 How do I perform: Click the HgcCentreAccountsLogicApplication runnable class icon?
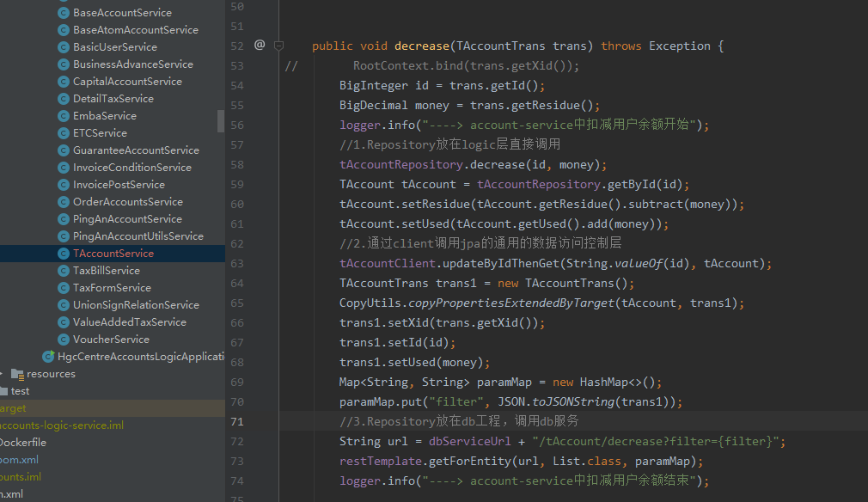(x=49, y=356)
